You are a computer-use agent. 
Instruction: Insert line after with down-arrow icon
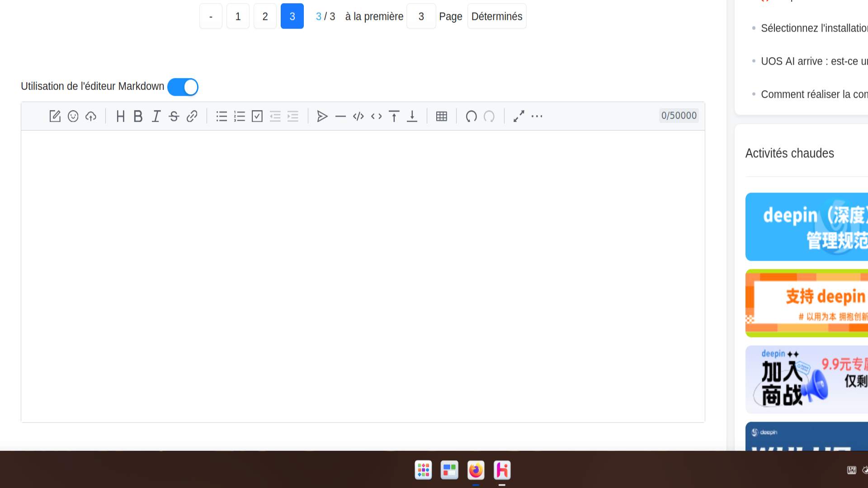click(x=412, y=116)
